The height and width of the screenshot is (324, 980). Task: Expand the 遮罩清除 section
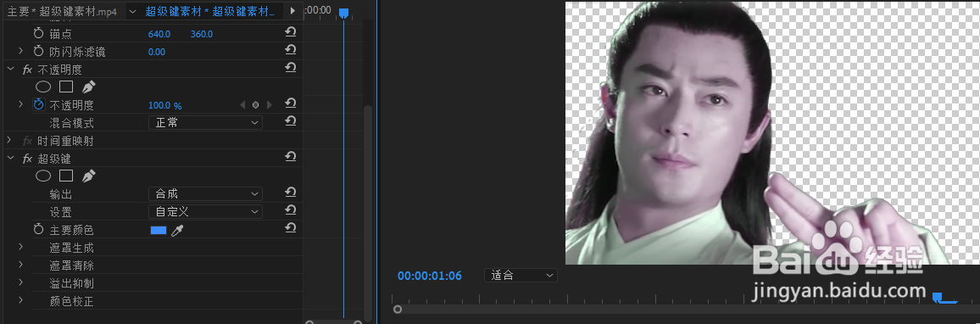pos(20,265)
